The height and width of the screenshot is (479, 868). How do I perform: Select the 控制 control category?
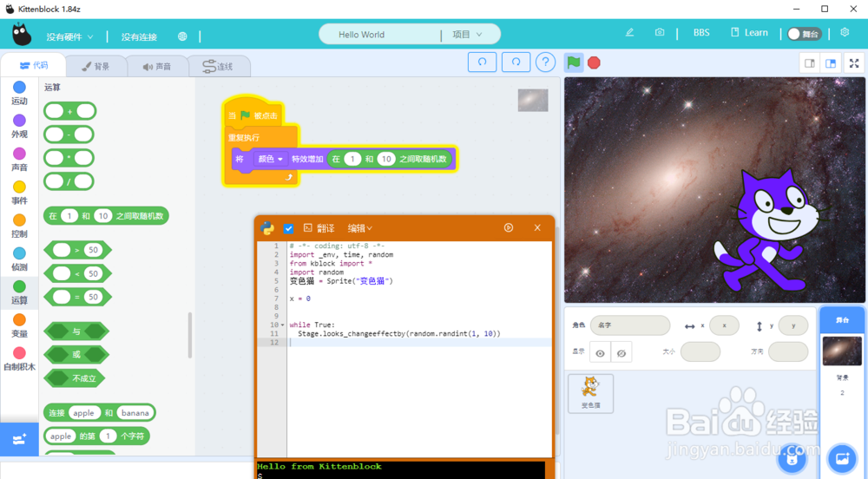click(x=19, y=226)
